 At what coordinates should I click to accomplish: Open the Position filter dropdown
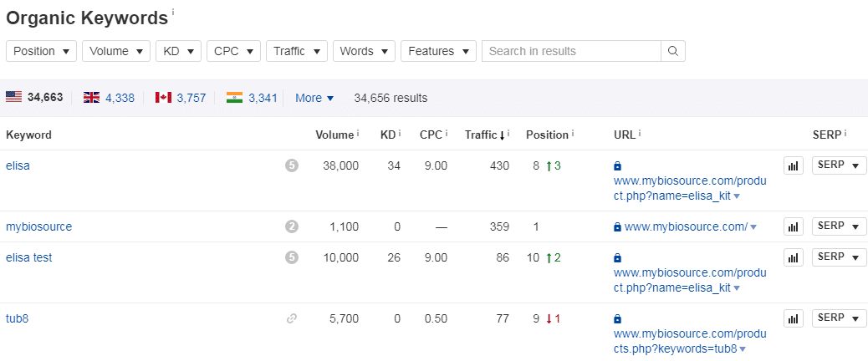click(x=41, y=51)
